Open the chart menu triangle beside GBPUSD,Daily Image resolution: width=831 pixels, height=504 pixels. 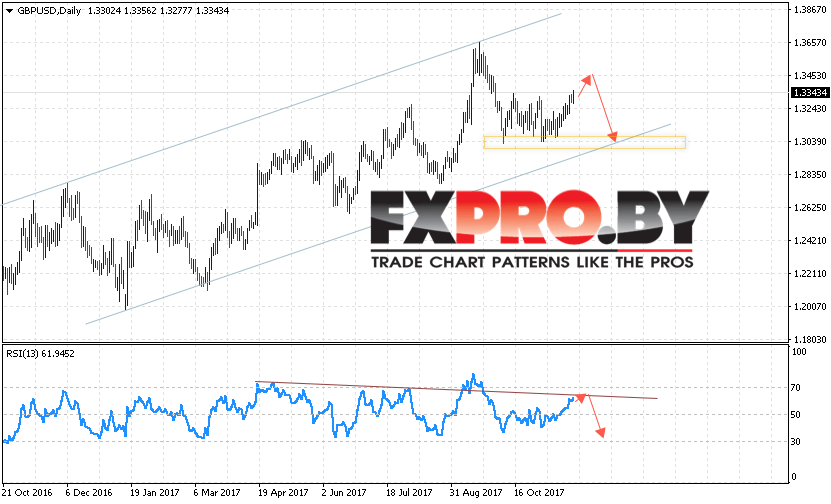[x=9, y=11]
